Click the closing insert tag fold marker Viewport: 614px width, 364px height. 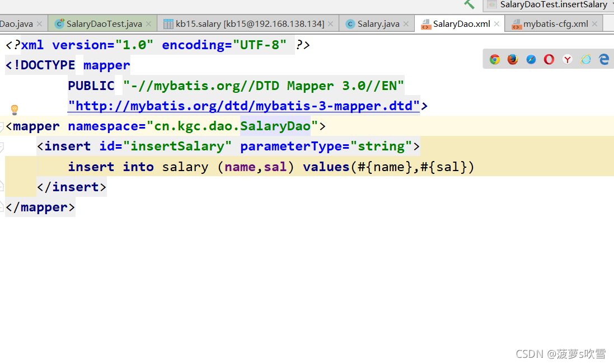point(2,186)
